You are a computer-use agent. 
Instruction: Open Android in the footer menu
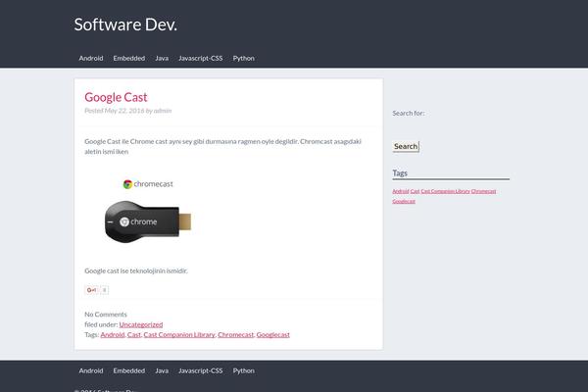(91, 370)
